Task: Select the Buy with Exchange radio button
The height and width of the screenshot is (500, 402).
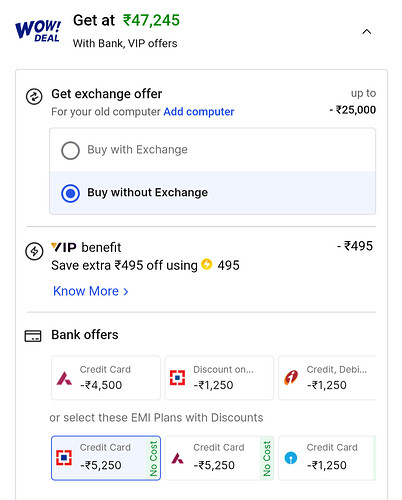Action: click(70, 150)
